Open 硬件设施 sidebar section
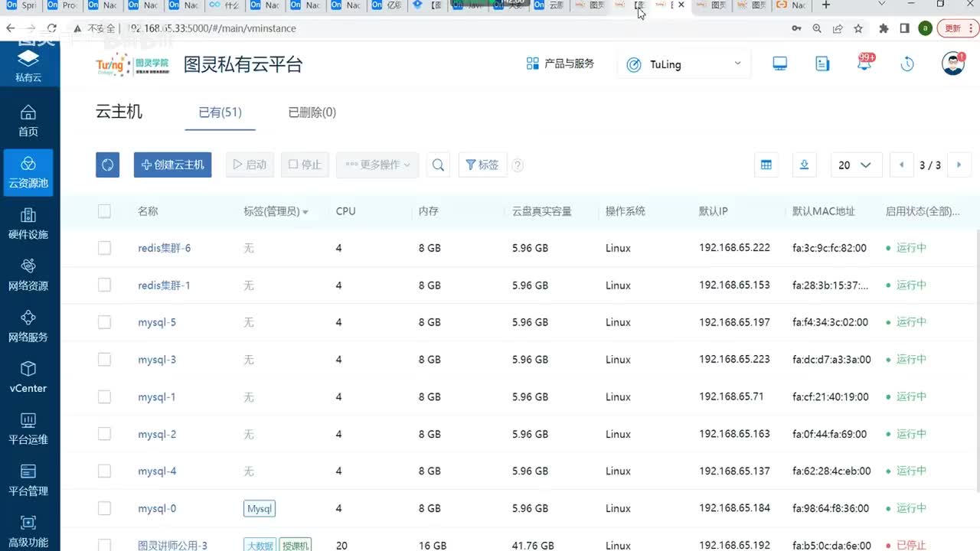 coord(28,223)
